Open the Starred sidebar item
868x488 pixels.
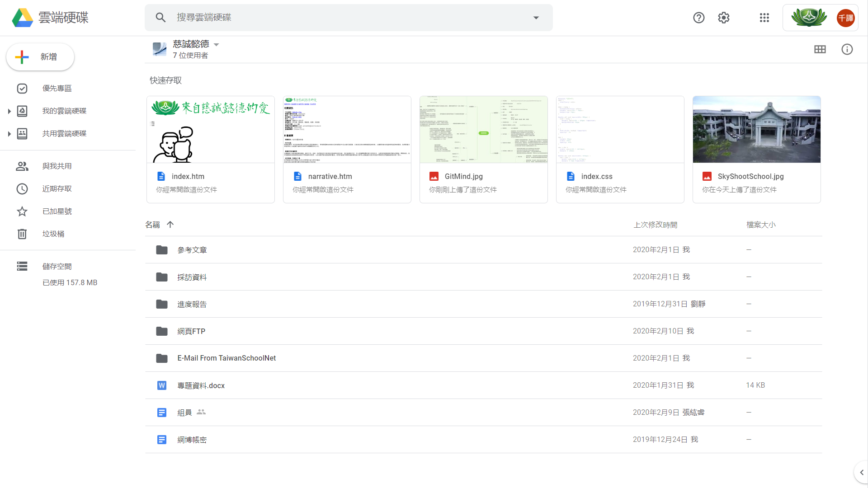(57, 211)
